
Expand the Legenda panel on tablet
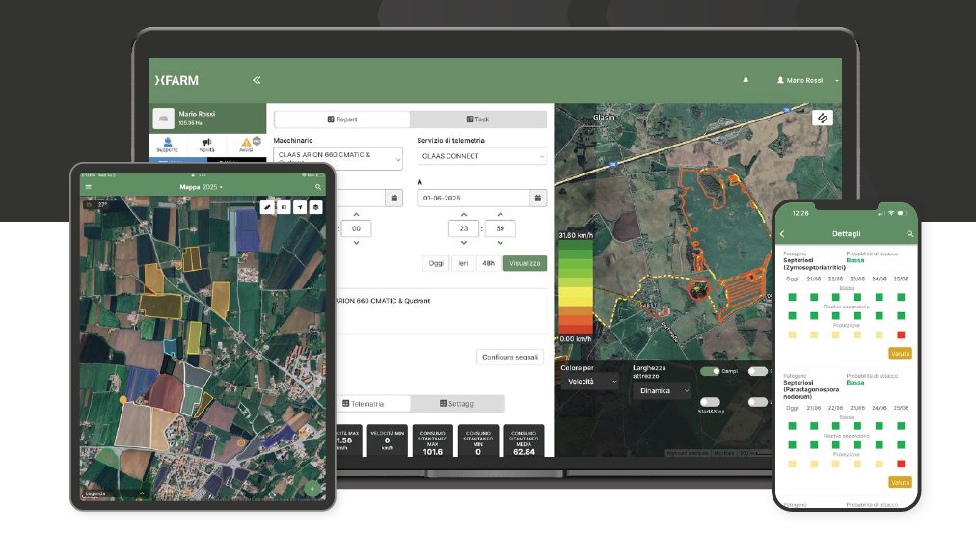pyautogui.click(x=115, y=493)
